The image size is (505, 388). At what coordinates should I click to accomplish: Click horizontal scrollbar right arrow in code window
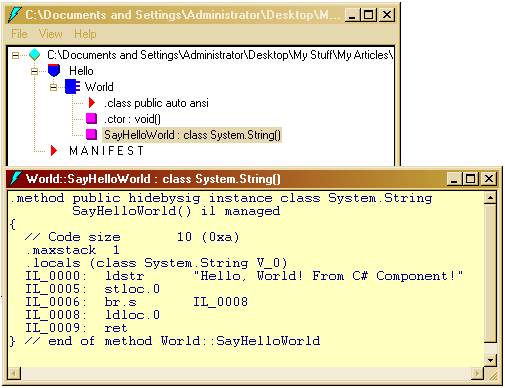(477, 373)
